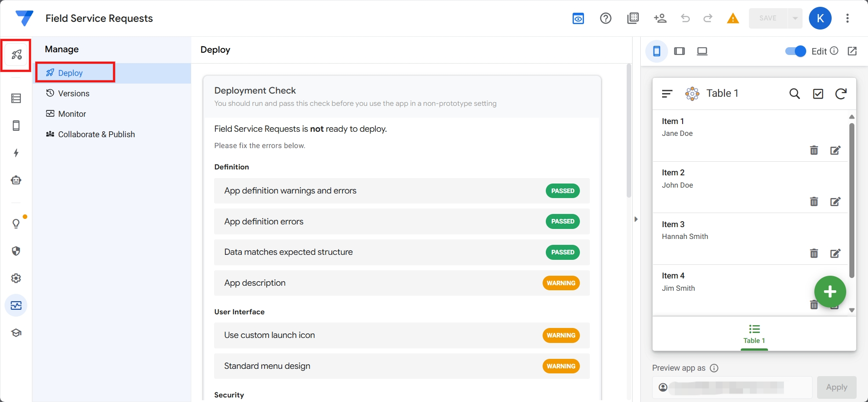Delete Item 2 John Doe with trash icon

coord(814,202)
